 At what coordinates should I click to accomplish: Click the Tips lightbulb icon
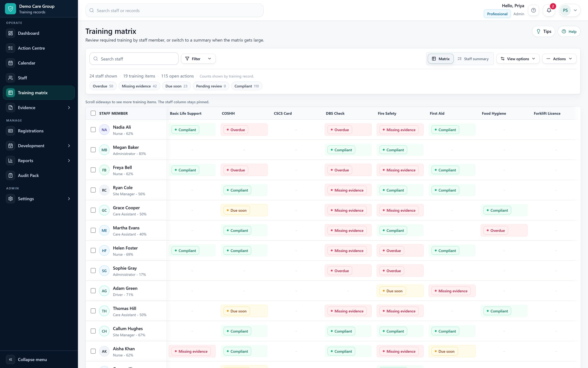(539, 31)
